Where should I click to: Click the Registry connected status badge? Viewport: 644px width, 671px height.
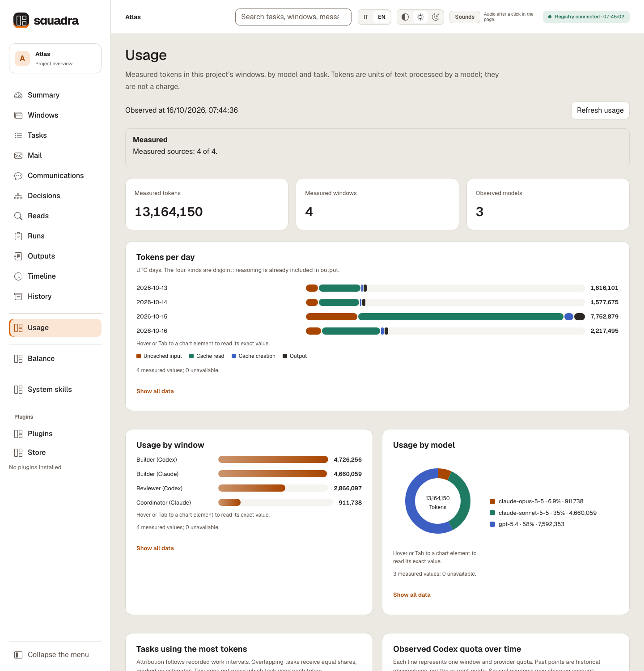tap(586, 17)
